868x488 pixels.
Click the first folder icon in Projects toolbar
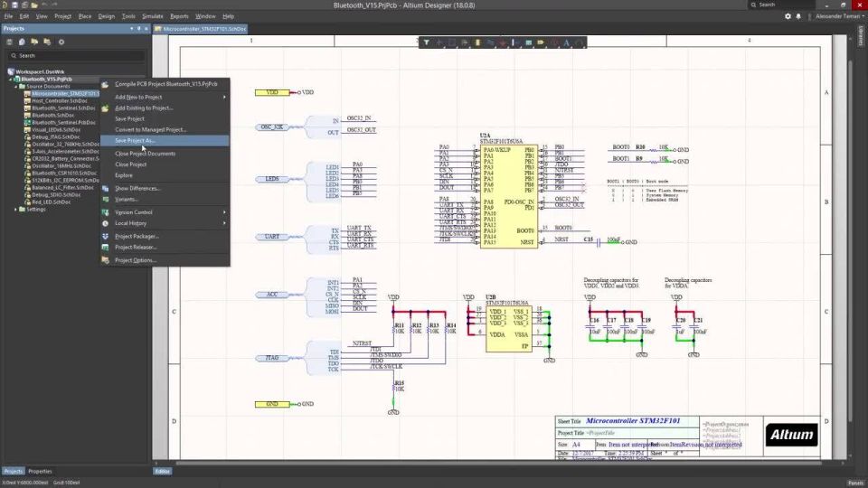coord(34,42)
